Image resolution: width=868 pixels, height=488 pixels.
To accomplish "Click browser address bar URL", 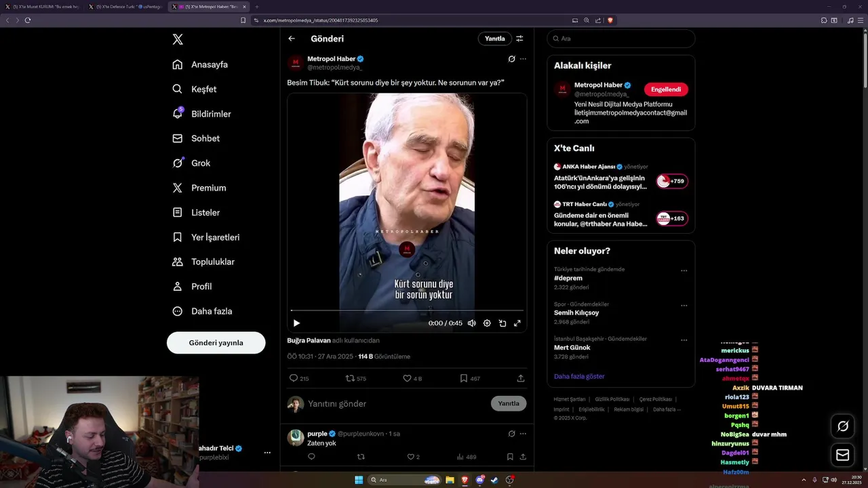I will point(321,20).
